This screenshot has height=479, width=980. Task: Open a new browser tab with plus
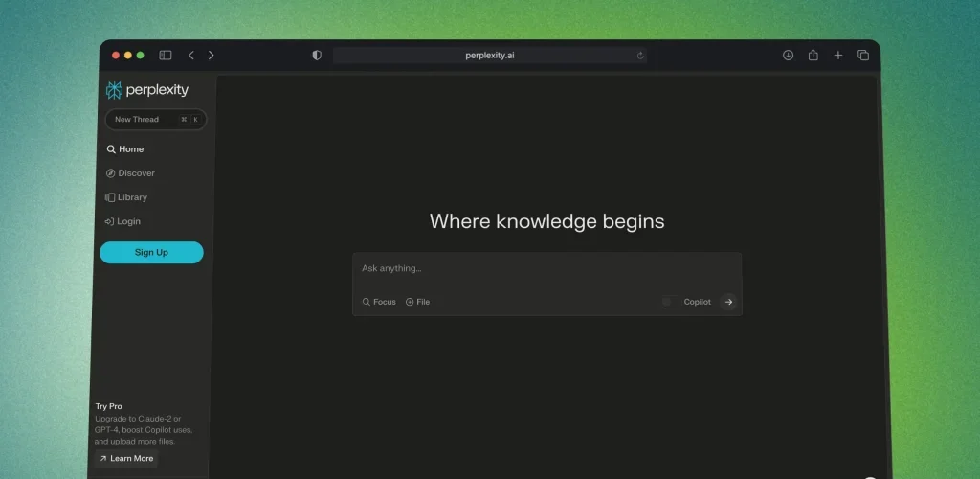837,56
